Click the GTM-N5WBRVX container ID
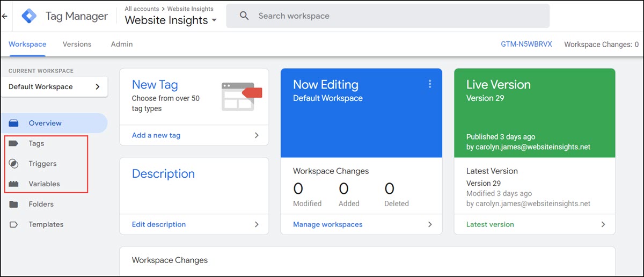Viewport: 644px width, 277px height. point(526,44)
